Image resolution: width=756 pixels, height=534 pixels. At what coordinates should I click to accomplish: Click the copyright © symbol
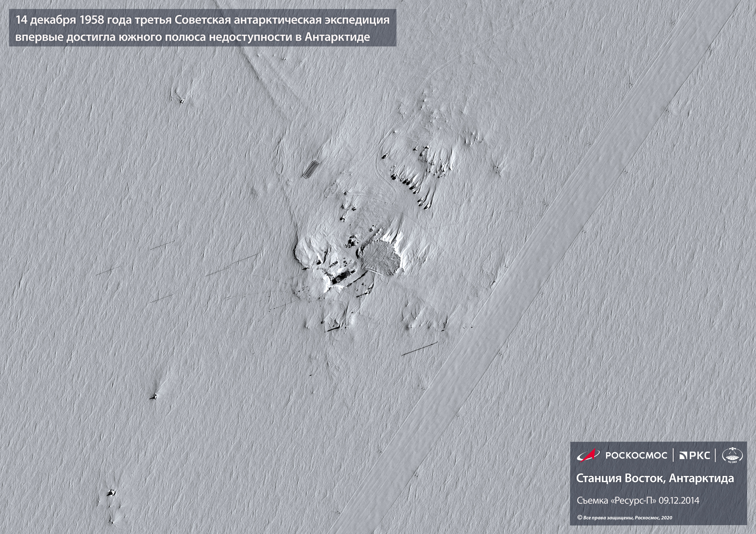[580, 518]
